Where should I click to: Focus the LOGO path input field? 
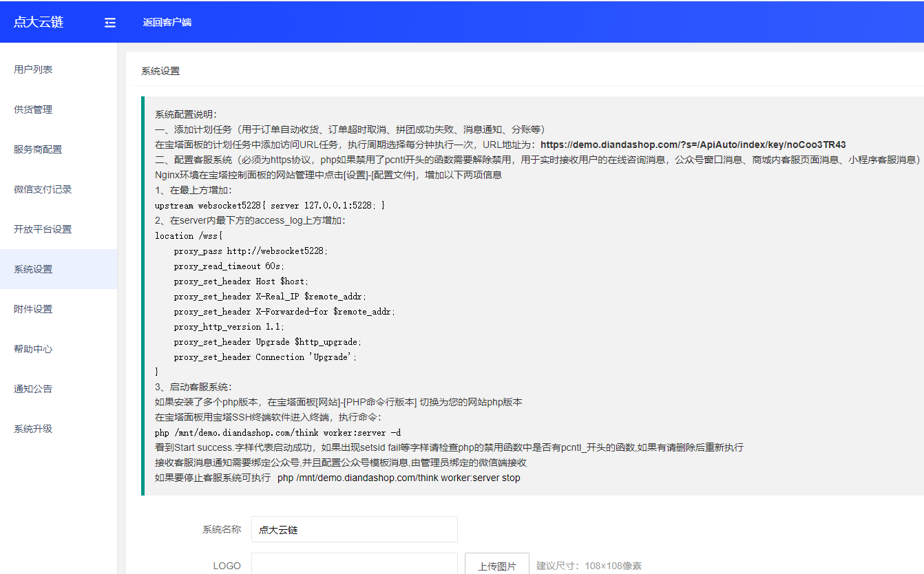click(x=355, y=565)
